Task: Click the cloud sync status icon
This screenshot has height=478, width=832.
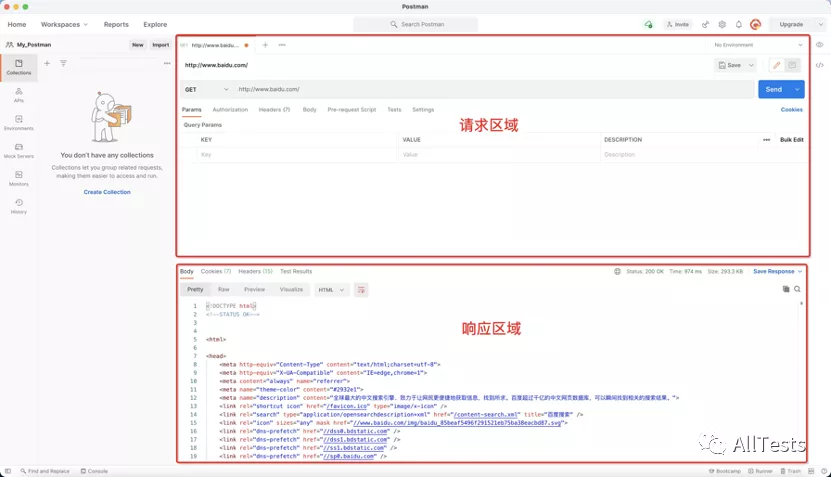Action: coord(648,24)
